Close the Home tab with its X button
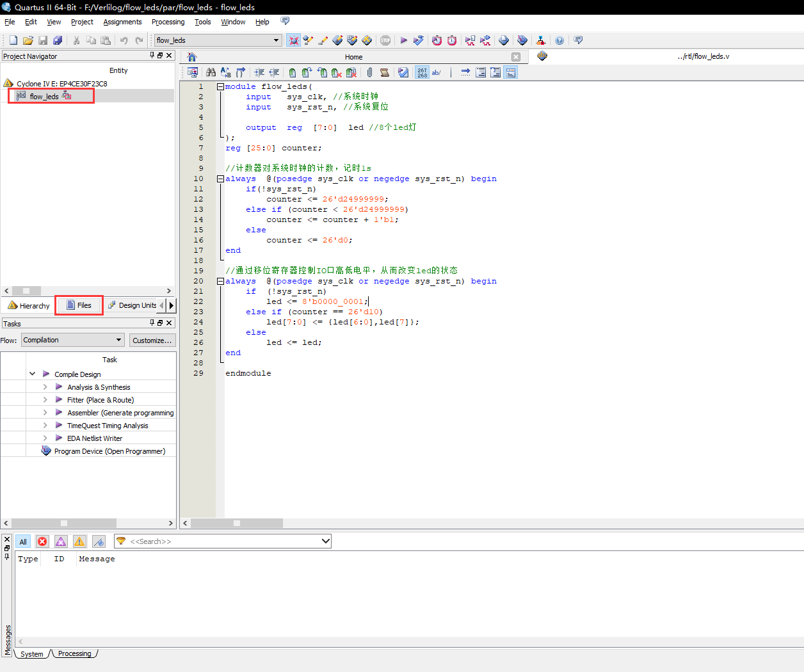 click(516, 57)
